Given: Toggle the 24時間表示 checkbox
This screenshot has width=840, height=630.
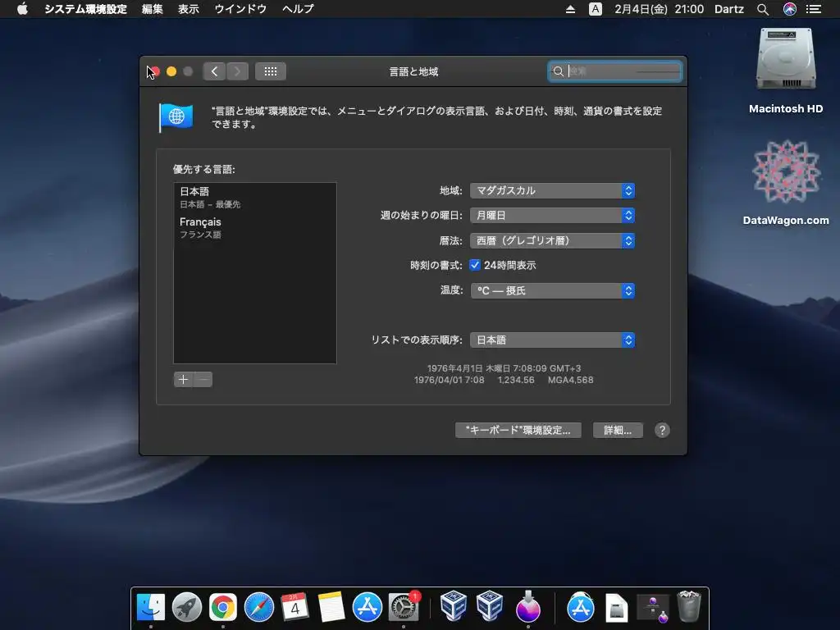Looking at the screenshot, I should [475, 265].
